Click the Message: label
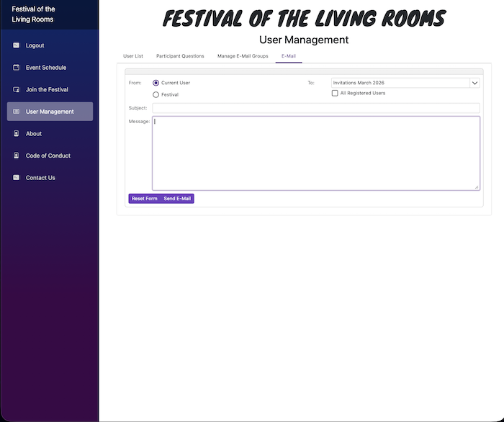This screenshot has width=504, height=422. click(139, 122)
